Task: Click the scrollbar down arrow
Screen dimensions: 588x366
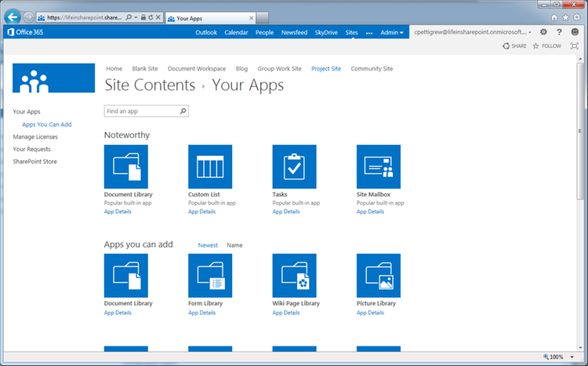Action: click(x=580, y=348)
